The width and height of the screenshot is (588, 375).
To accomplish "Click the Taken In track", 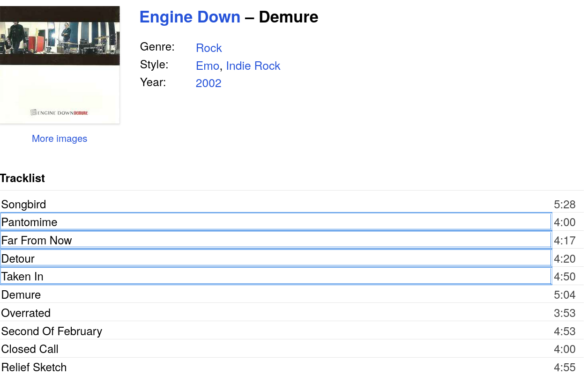I will (22, 277).
